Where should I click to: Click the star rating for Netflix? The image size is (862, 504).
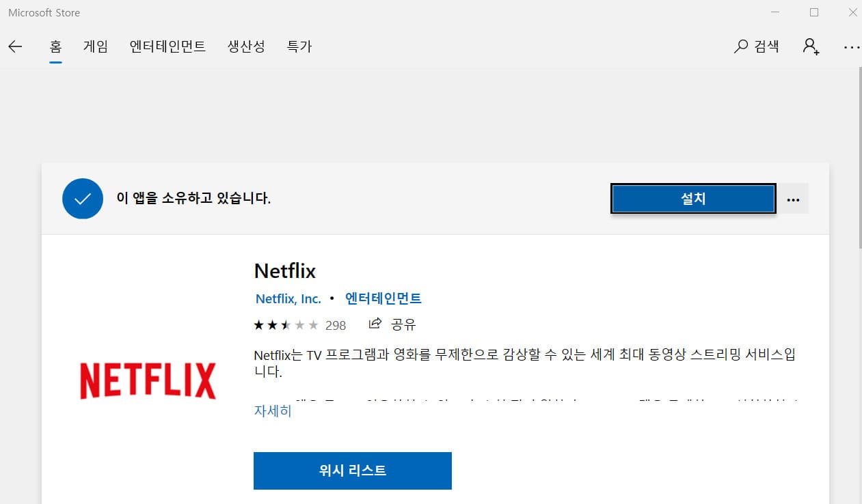click(286, 325)
